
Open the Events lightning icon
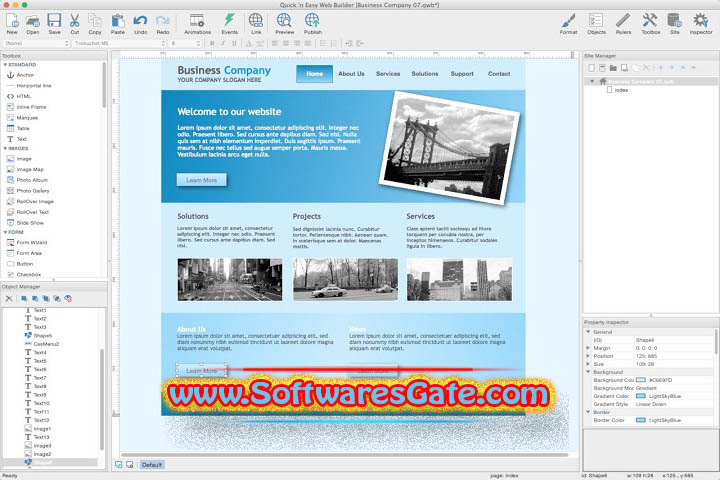230,23
